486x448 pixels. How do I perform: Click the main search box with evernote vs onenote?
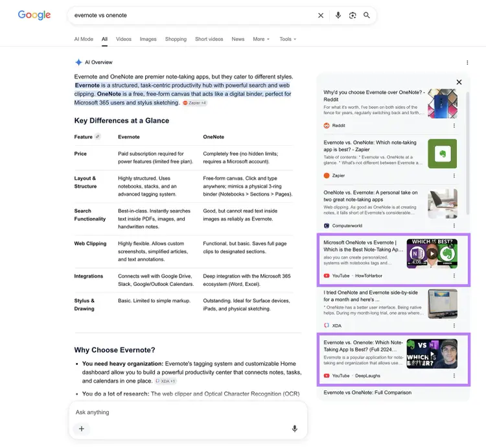pyautogui.click(x=192, y=15)
